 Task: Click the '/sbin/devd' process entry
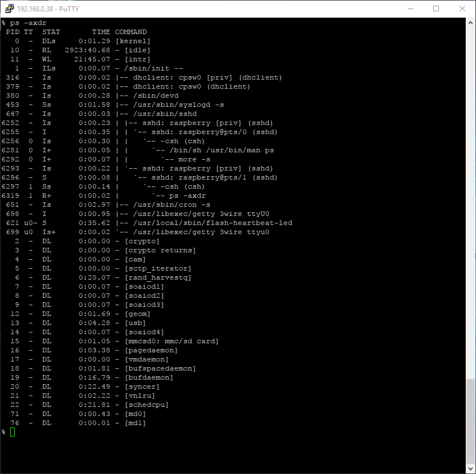(x=156, y=95)
